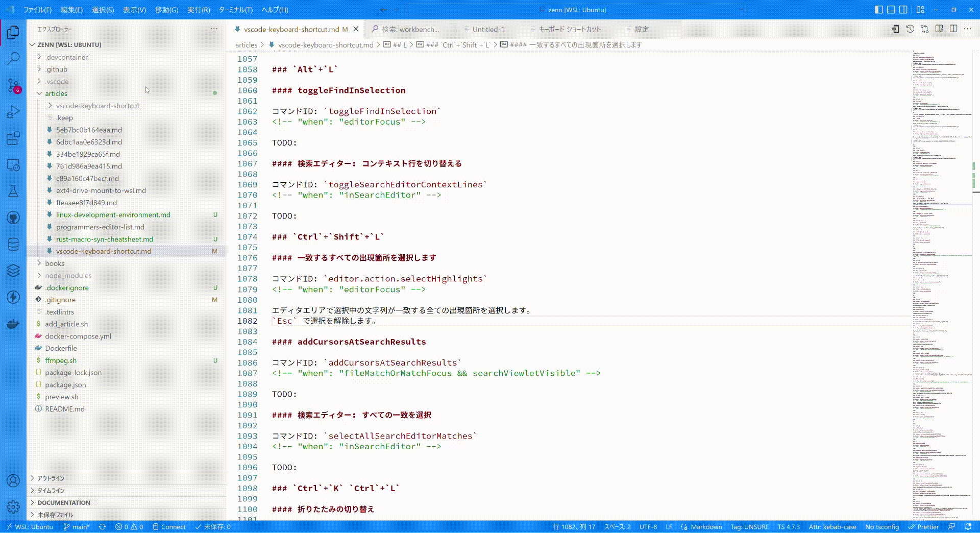
Task: Open the Docker whale view
Action: [13, 324]
